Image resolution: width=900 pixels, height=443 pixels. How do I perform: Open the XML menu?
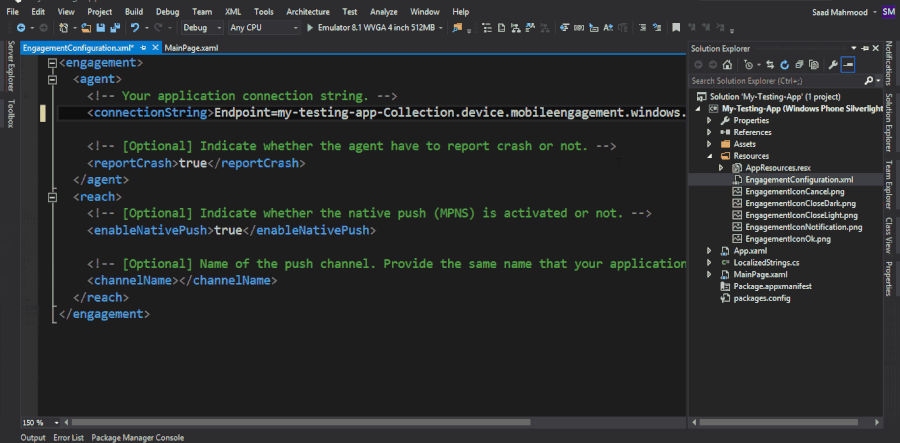(x=232, y=11)
